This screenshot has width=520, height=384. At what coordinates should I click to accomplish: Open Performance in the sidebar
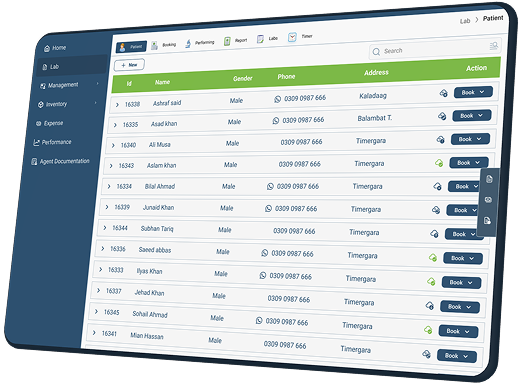coord(52,142)
